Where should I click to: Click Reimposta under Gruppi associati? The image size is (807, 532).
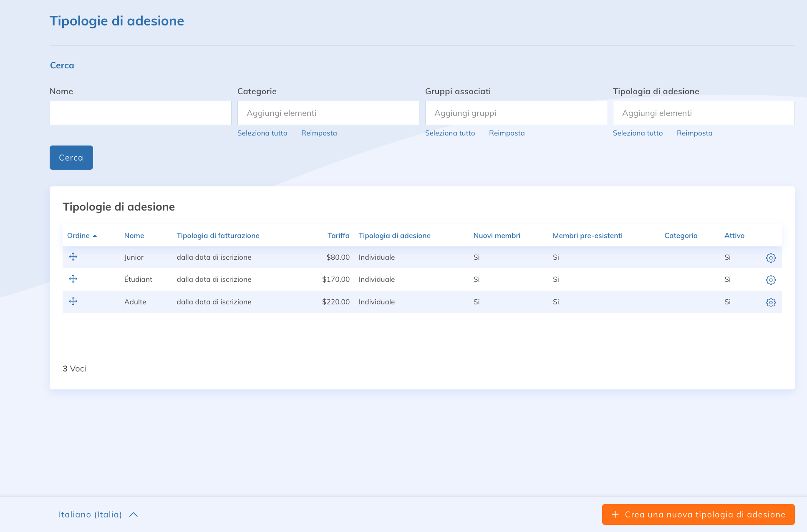(507, 133)
